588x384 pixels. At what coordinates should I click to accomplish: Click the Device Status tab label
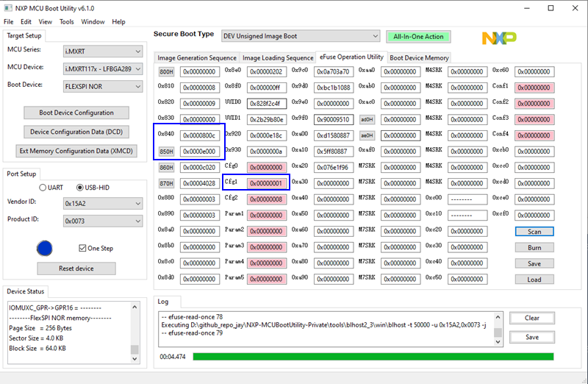click(26, 291)
